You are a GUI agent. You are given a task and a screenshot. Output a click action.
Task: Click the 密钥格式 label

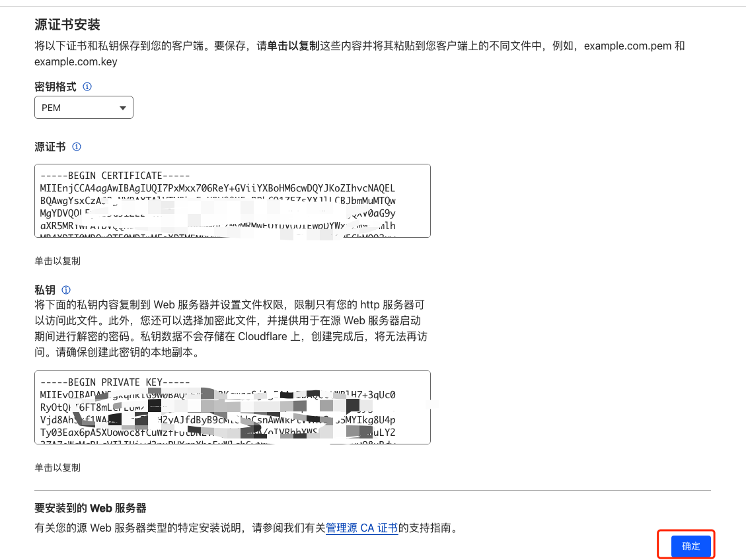(x=56, y=87)
